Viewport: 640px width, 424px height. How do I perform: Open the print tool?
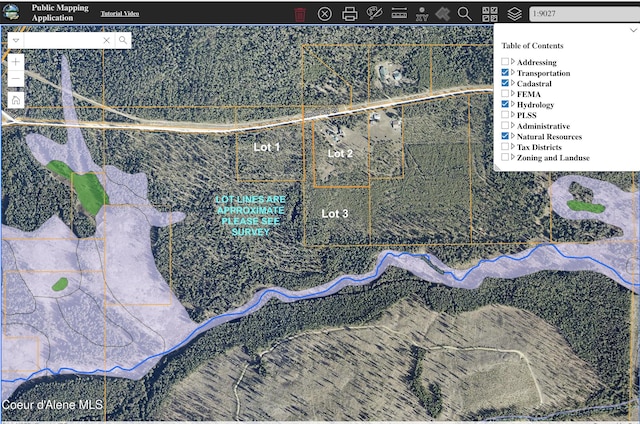coord(349,14)
